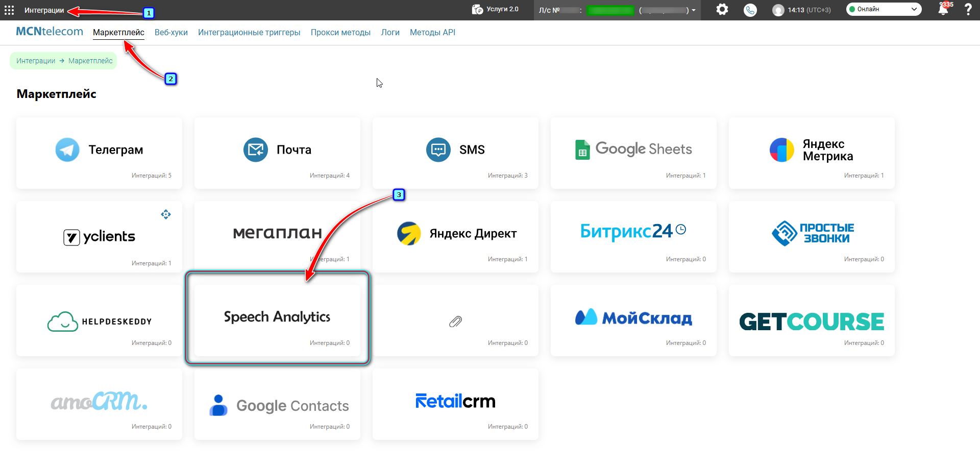Open the apps grid menu icon

[x=9, y=10]
